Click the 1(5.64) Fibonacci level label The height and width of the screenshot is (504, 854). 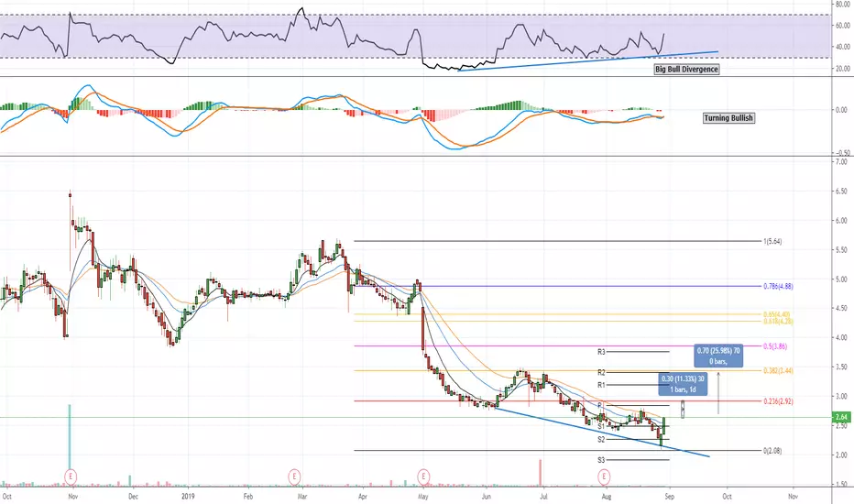click(772, 241)
